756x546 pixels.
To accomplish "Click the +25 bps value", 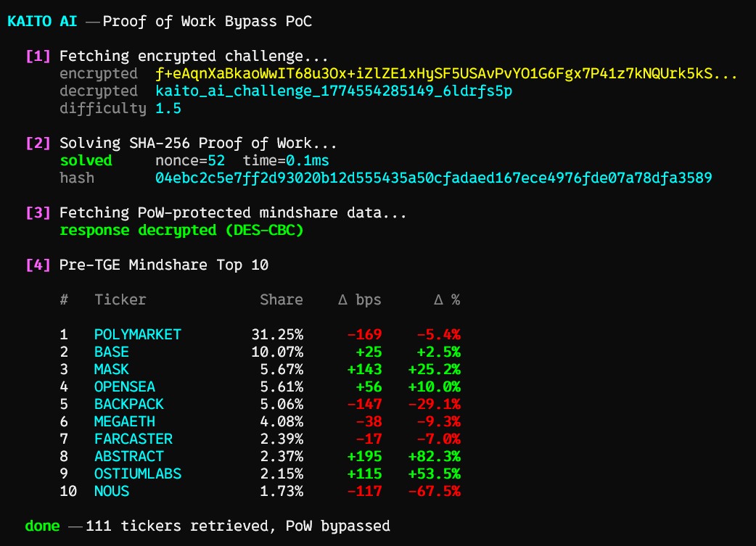I will point(369,352).
